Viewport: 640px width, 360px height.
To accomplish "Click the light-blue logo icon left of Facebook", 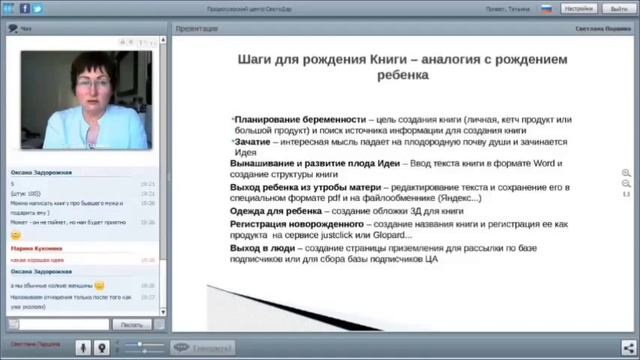I will point(8,8).
